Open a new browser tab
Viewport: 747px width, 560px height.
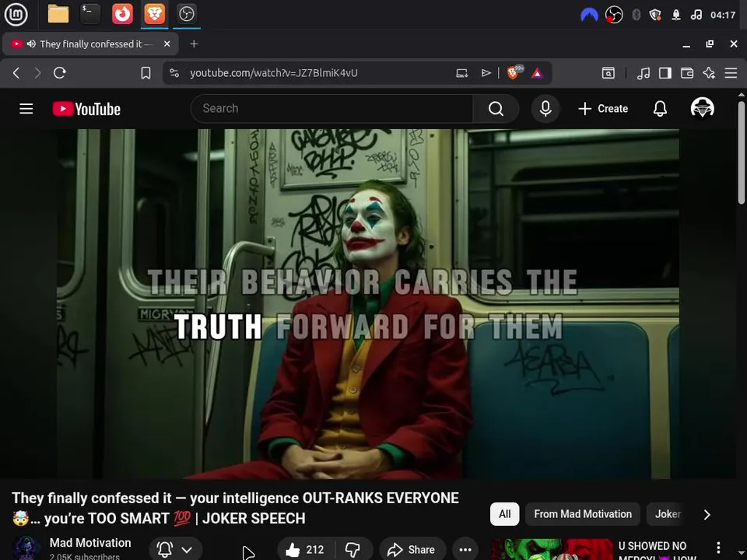(194, 44)
